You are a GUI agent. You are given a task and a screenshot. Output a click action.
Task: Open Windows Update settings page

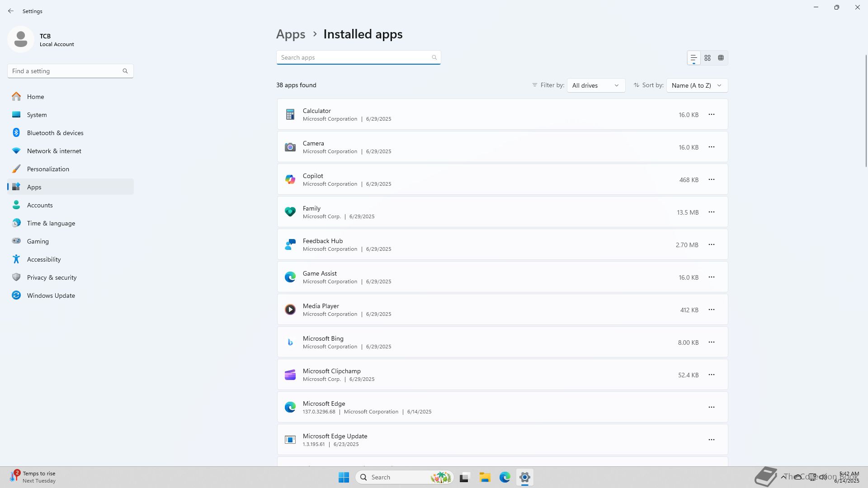[51, 296]
